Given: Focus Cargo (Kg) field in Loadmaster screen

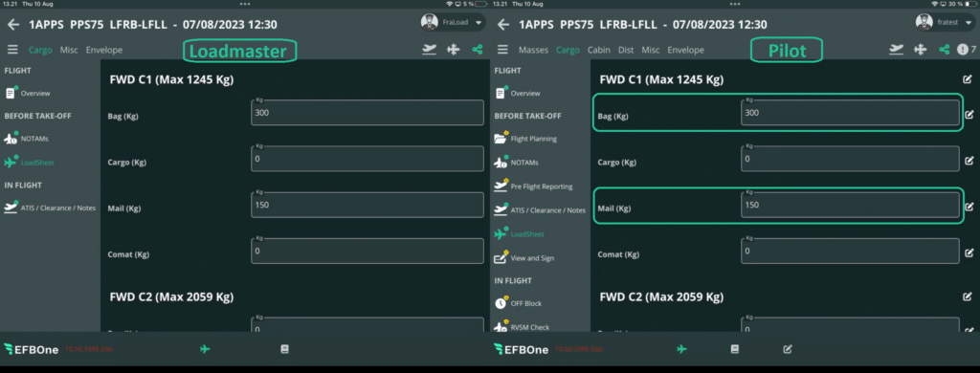Looking at the screenshot, I should tap(367, 159).
